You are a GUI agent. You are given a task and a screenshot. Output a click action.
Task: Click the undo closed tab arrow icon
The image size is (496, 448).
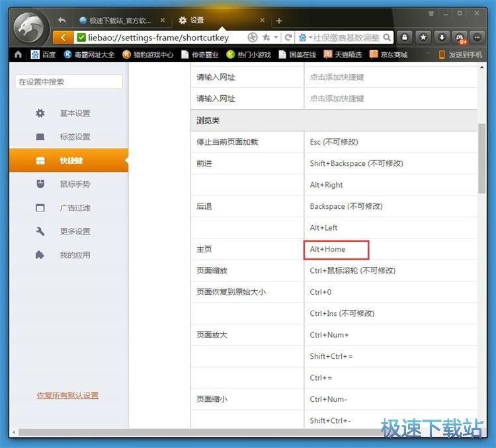tap(62, 20)
